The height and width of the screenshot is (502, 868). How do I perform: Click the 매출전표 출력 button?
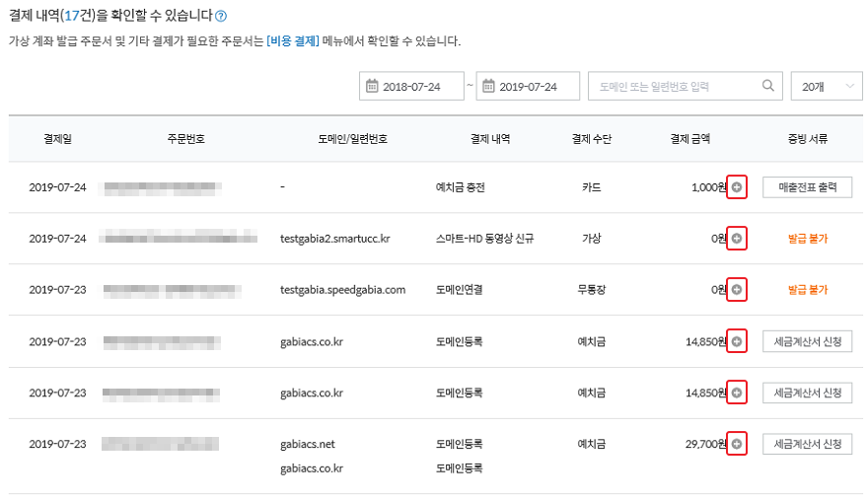[x=807, y=187]
